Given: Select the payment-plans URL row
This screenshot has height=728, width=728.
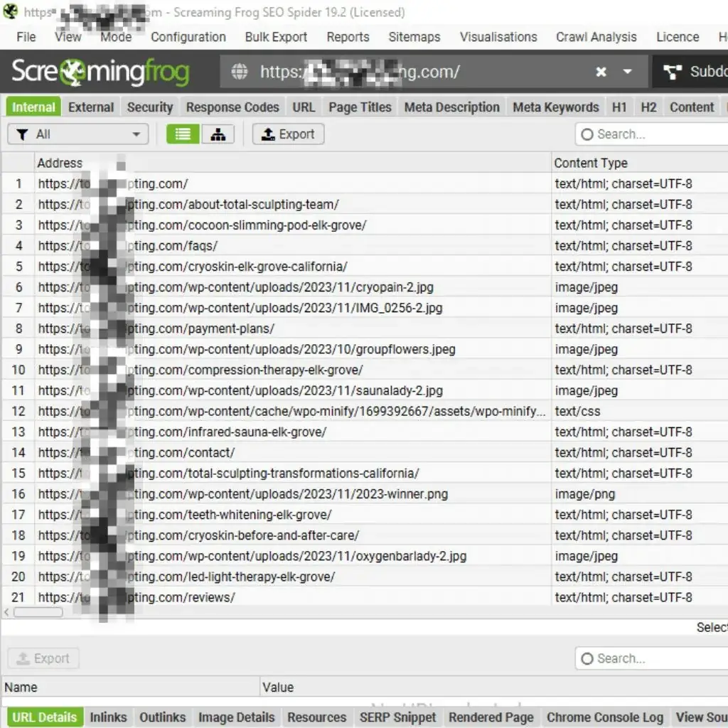Looking at the screenshot, I should (365, 328).
